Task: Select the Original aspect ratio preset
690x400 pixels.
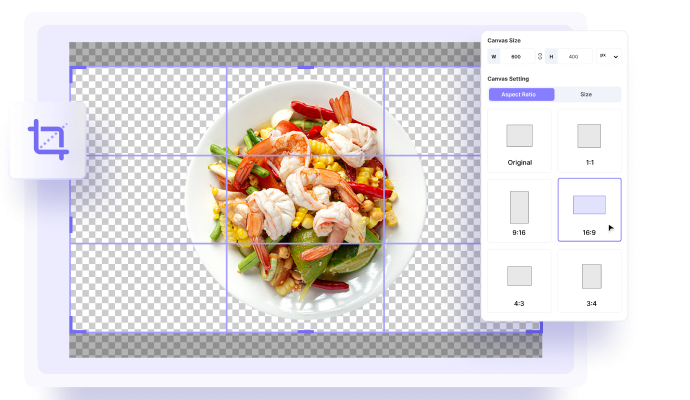Action: click(x=519, y=141)
